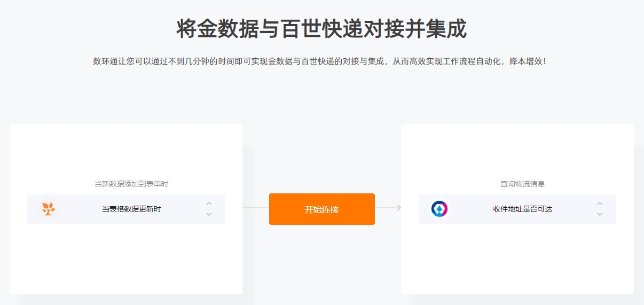This screenshot has width=644, height=305.
Task: Click the orange 金数据 leaf logo icon
Action: point(49,209)
